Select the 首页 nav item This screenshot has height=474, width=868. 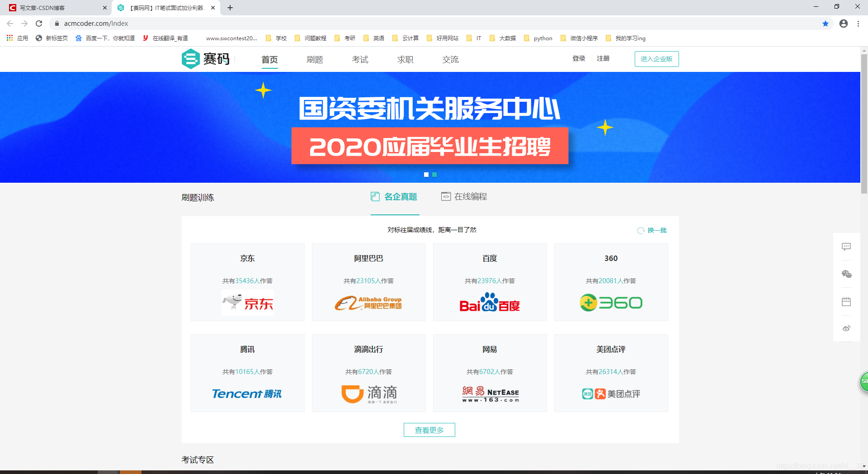point(270,59)
